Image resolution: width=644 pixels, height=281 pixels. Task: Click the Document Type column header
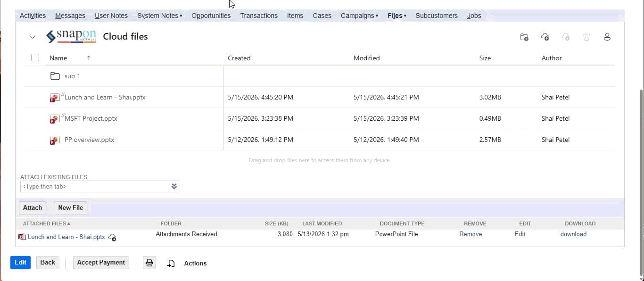point(402,223)
